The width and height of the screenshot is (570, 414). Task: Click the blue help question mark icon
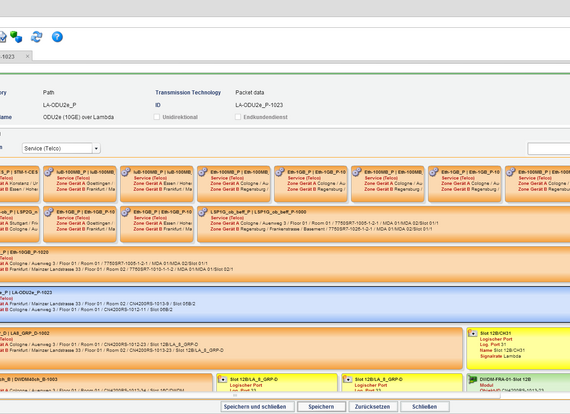pyautogui.click(x=57, y=37)
